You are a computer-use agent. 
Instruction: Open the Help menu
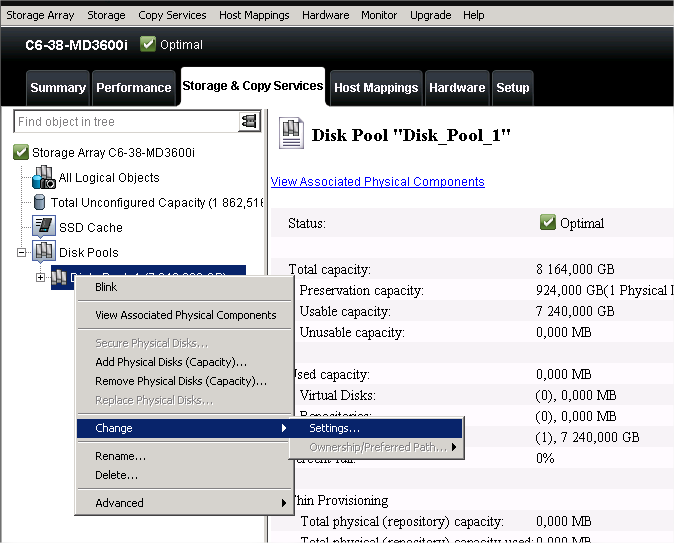pyautogui.click(x=473, y=15)
